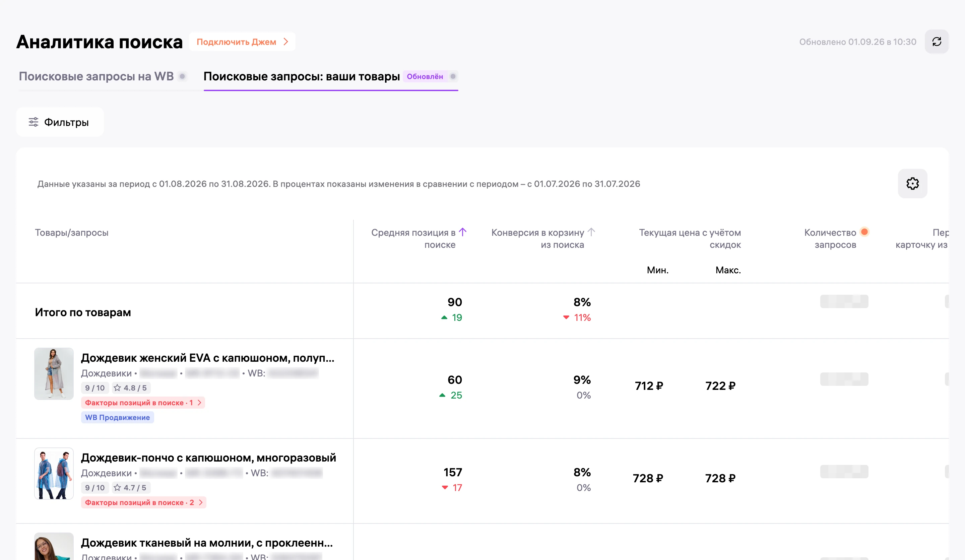Click the Обновлён badge on the tab
This screenshot has width=965, height=560.
click(425, 76)
